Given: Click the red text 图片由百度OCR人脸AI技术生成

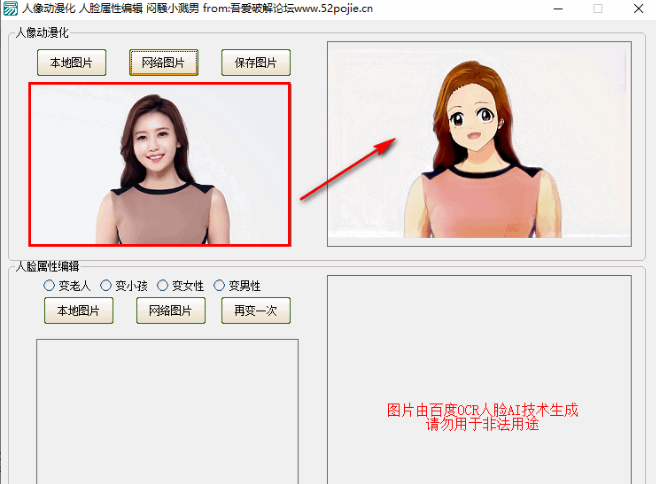Looking at the screenshot, I should 482,410.
